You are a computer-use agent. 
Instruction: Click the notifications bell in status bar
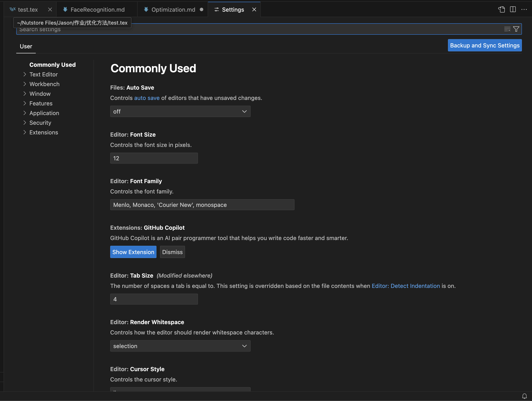coord(524,396)
